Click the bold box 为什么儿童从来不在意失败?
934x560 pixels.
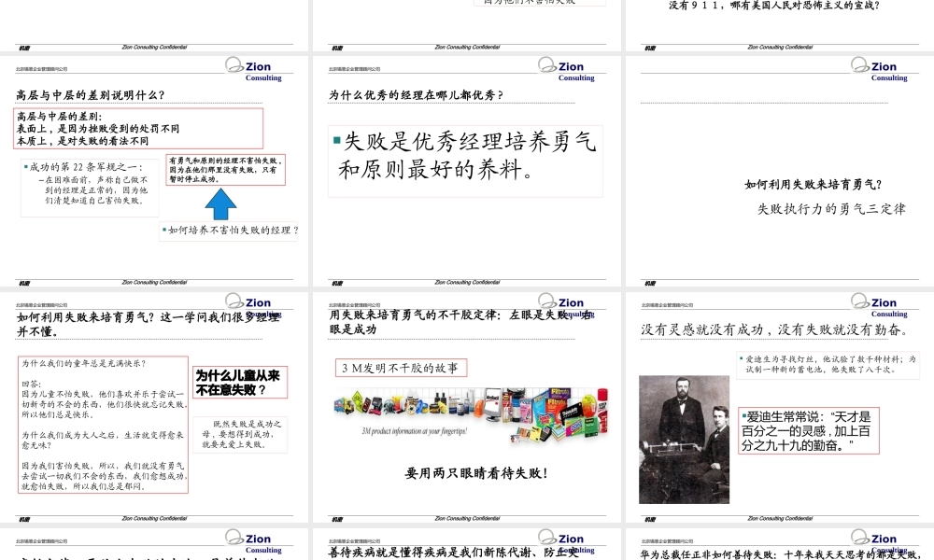coord(240,382)
